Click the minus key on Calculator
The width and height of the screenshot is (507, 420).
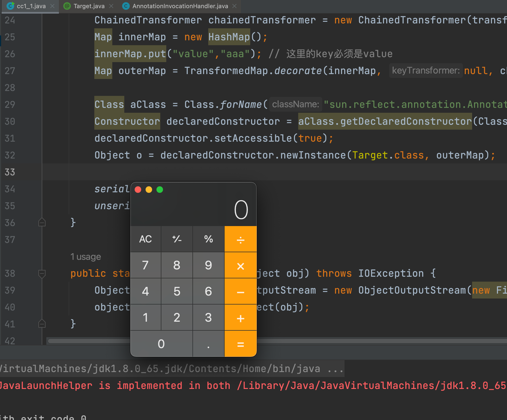pyautogui.click(x=240, y=291)
